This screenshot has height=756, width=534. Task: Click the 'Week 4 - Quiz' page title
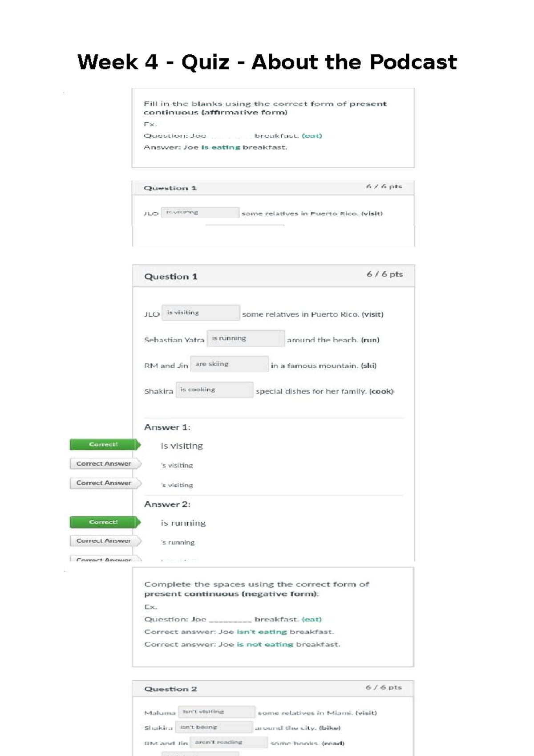[x=267, y=62]
